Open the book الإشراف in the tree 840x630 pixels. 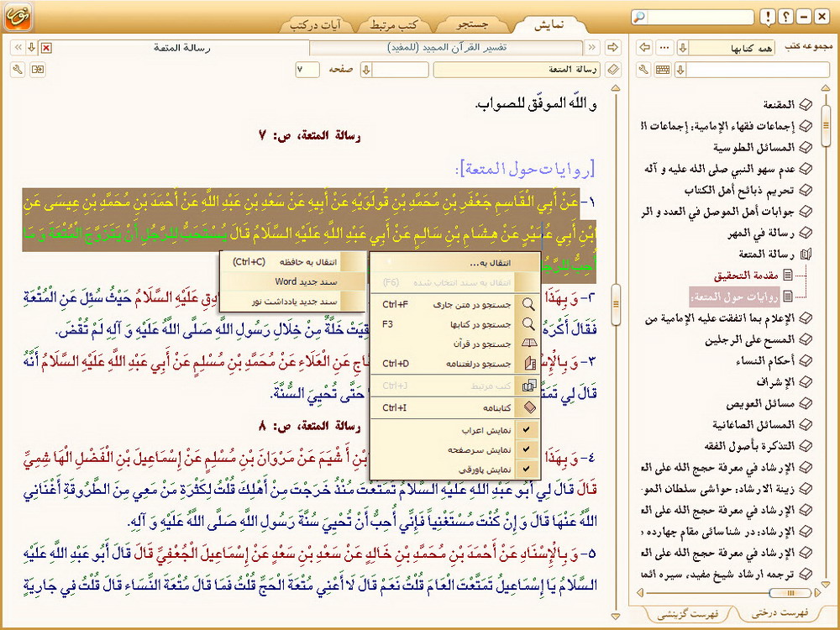coord(775,382)
